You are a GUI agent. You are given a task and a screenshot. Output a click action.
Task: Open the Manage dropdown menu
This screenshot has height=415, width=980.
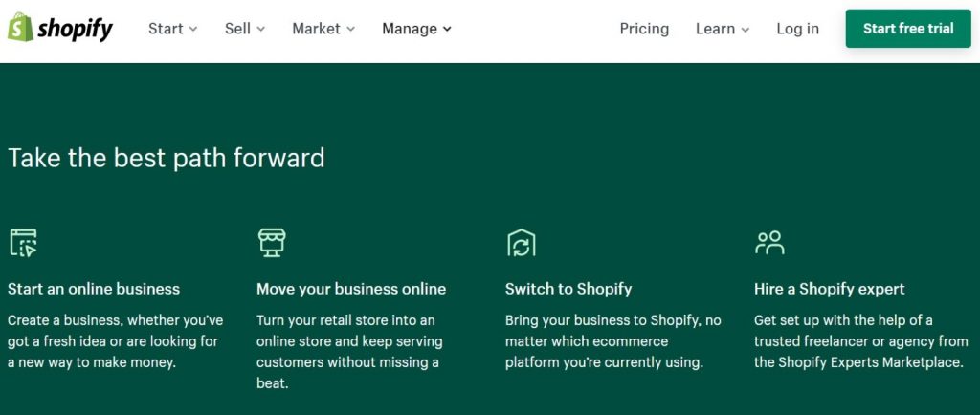(416, 29)
